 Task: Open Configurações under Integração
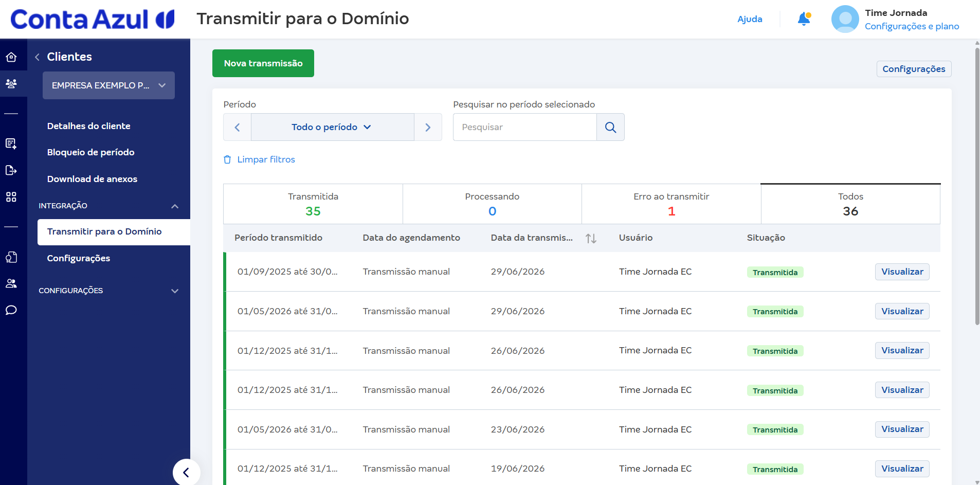pos(78,258)
